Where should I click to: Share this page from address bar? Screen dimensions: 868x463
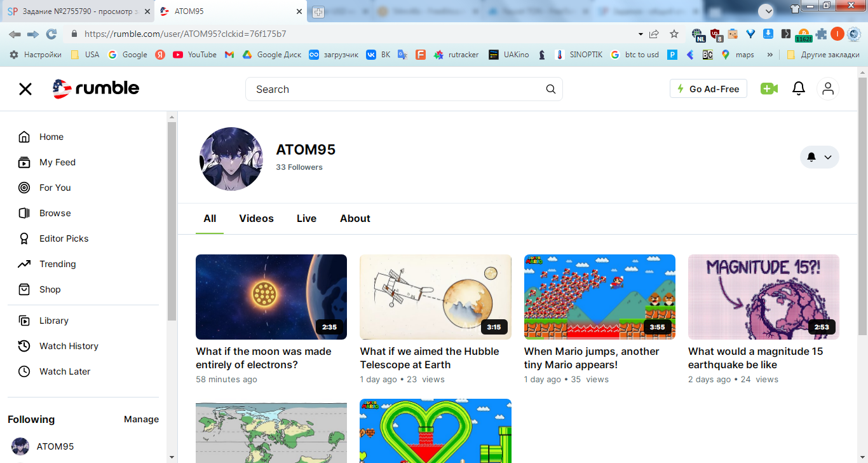[x=654, y=34]
